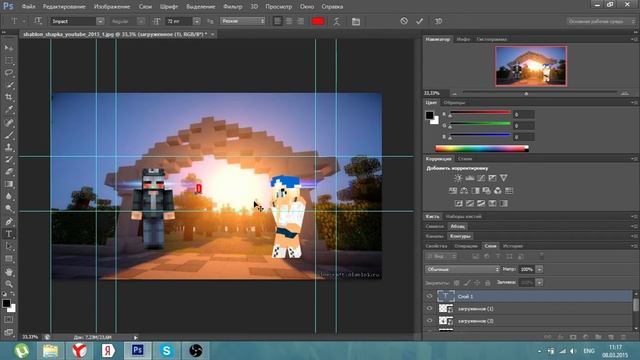Screen dimensions: 640x360
Task: Select the Horizontal Type tool in the toolbox
Action: [x=9, y=234]
